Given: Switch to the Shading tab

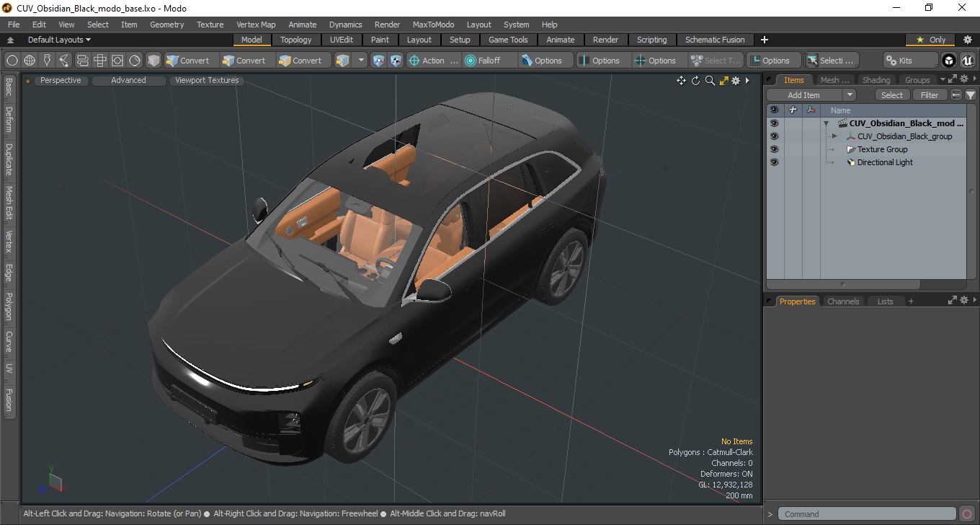Looking at the screenshot, I should (x=876, y=80).
